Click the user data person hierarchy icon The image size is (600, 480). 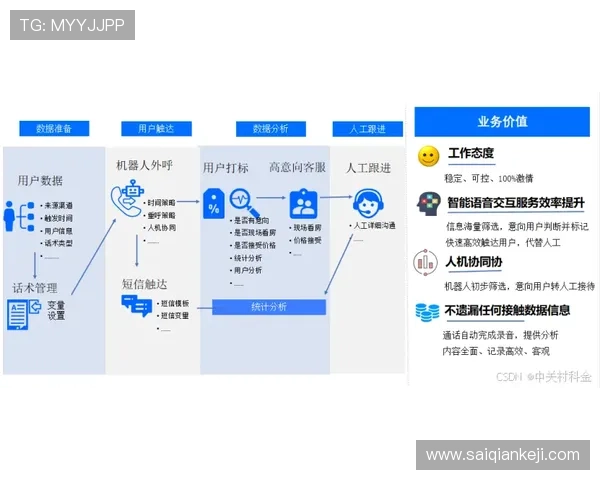[x=19, y=216]
